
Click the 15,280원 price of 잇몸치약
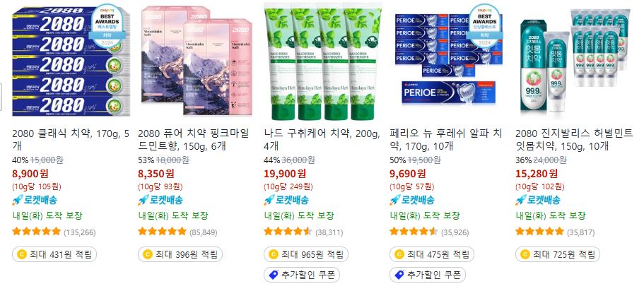(537, 174)
